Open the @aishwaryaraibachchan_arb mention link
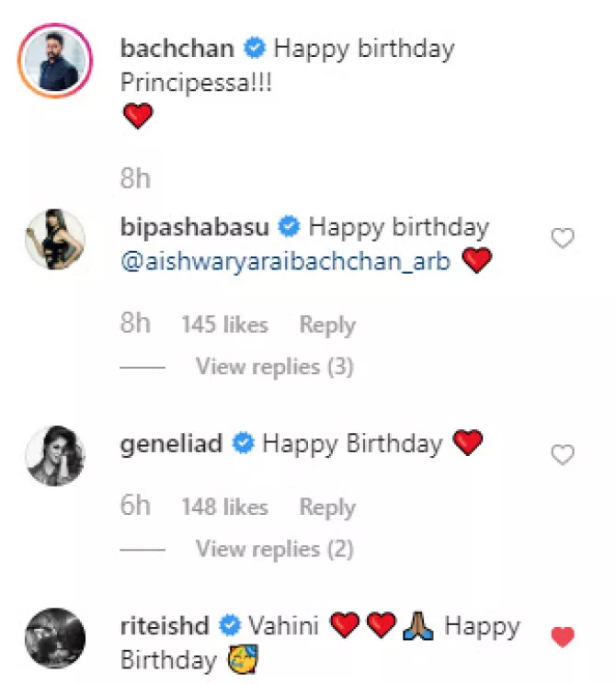 [x=285, y=262]
